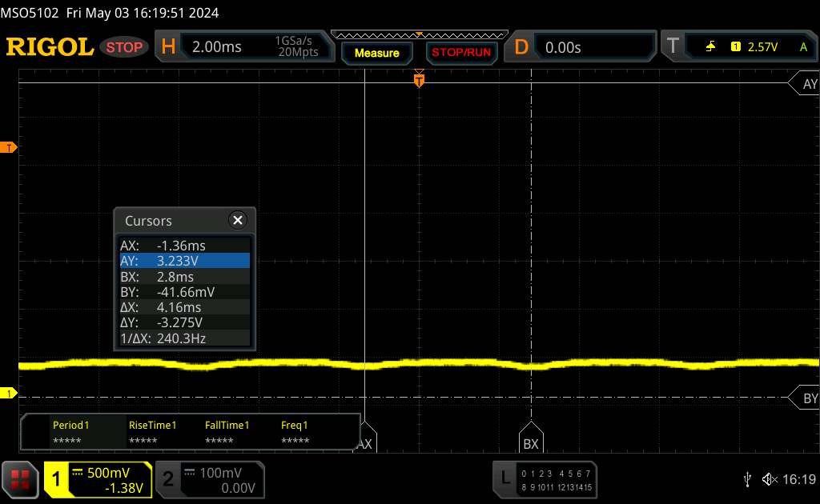Select the AX vertical cursor tag
The image size is (820, 504).
(365, 438)
